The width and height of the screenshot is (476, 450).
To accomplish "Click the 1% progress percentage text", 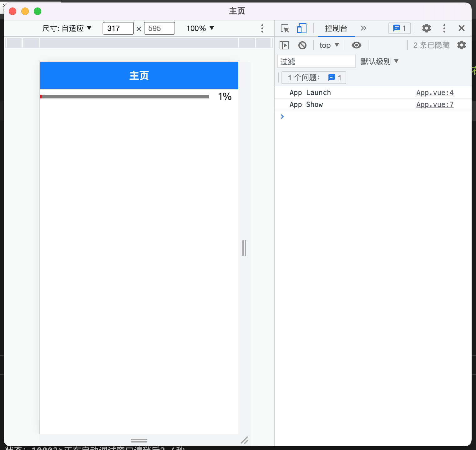I will coord(225,97).
